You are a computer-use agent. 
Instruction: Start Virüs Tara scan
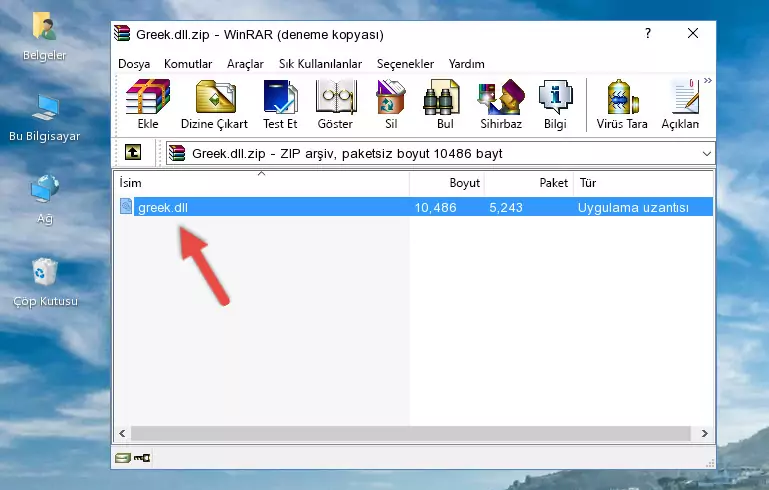click(622, 104)
